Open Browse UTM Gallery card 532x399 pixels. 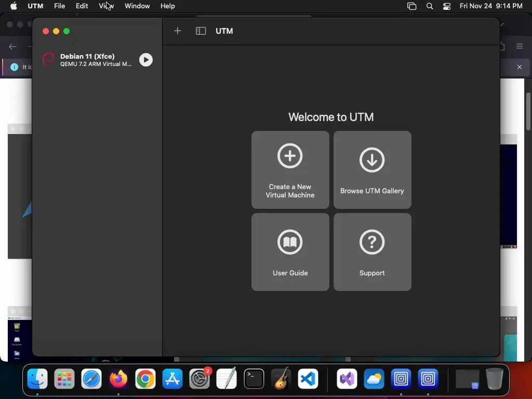click(x=372, y=170)
